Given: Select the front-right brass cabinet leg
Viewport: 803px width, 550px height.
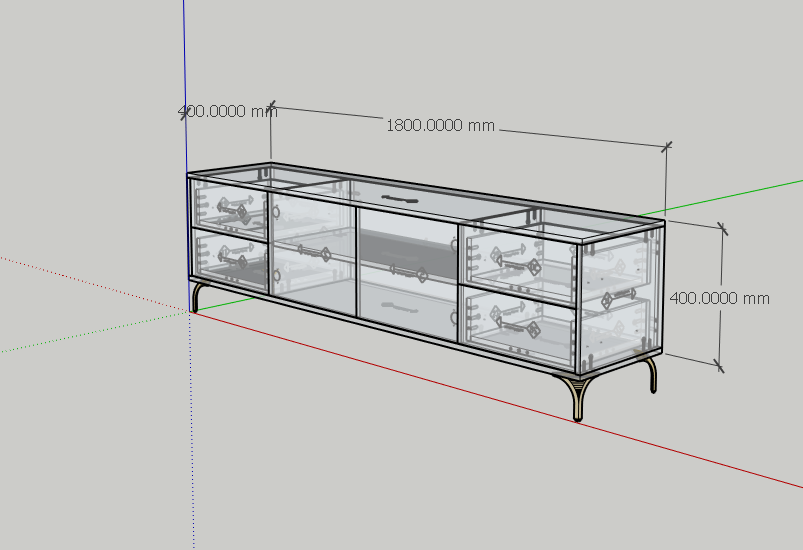Looking at the screenshot, I should tap(576, 396).
